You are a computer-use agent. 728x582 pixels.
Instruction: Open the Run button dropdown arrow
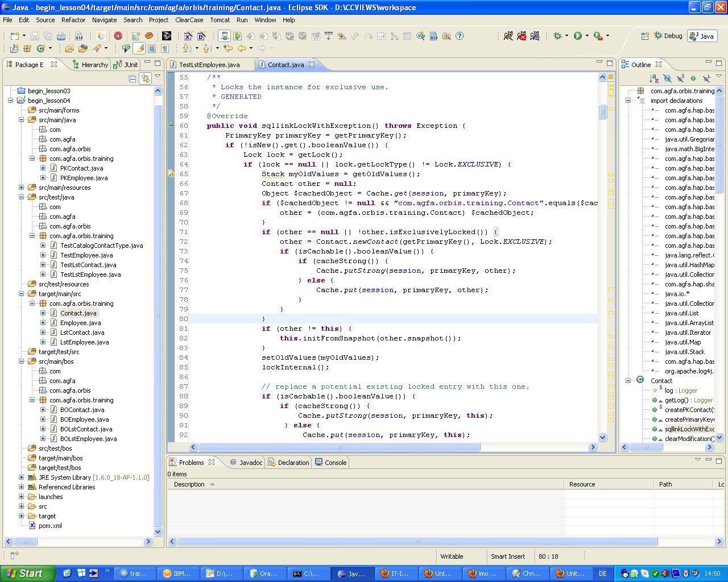click(x=587, y=36)
